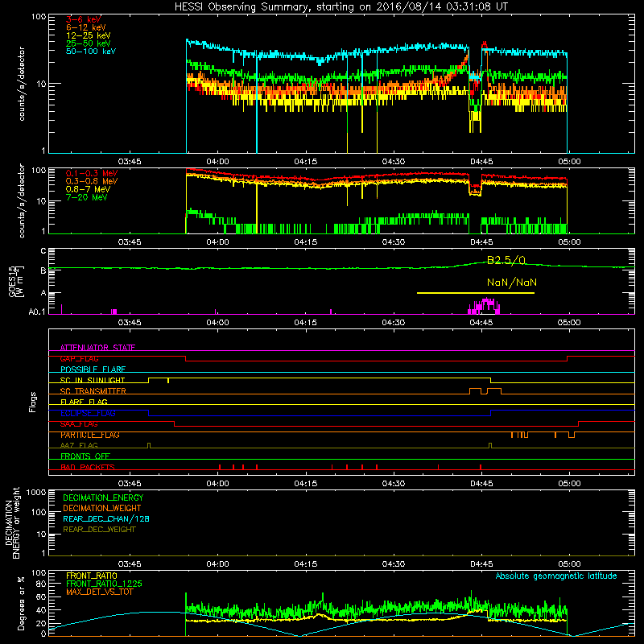Select the ECLIPSE_FLAG label
644x644 pixels.
[x=88, y=413]
